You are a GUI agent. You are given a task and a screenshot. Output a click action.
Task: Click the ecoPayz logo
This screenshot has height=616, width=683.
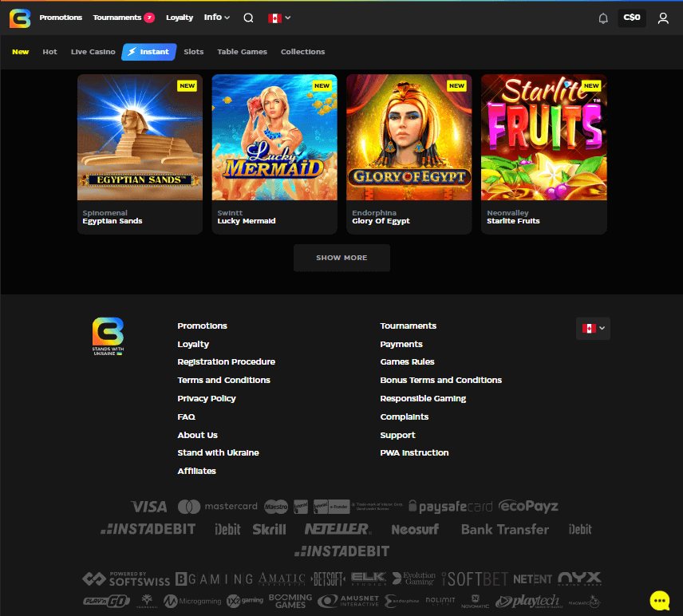528,506
